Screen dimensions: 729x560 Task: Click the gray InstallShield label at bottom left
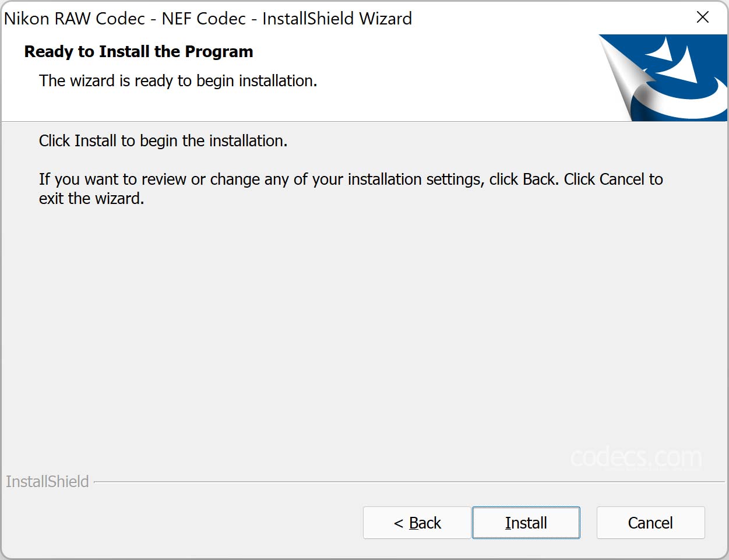pos(47,482)
